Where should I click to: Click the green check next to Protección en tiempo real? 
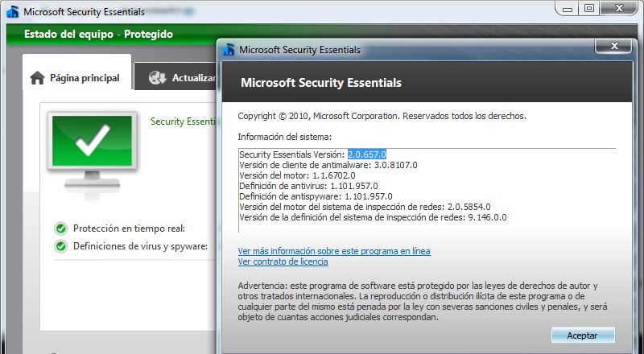61,228
